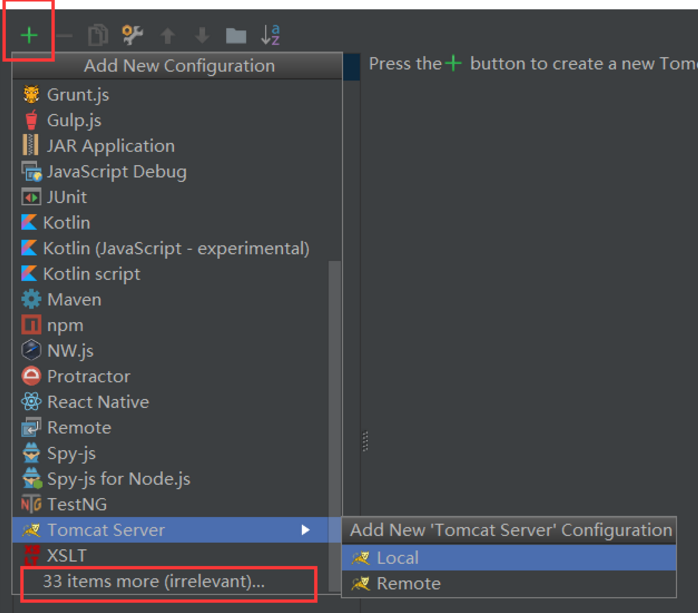The height and width of the screenshot is (613, 698).
Task: Choose JAR Application from the list
Action: [x=177, y=146]
